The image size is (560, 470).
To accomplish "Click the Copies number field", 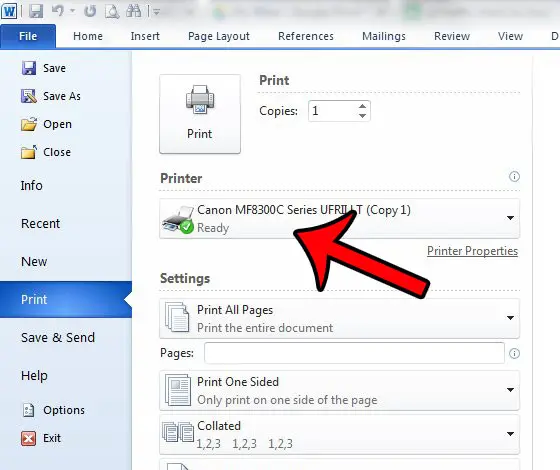I will coord(332,111).
